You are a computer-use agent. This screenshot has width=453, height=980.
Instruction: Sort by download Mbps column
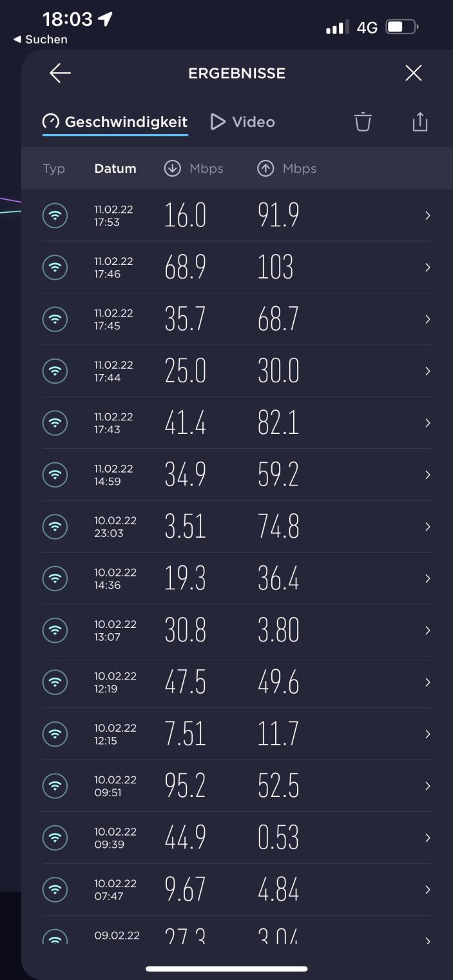(x=194, y=169)
